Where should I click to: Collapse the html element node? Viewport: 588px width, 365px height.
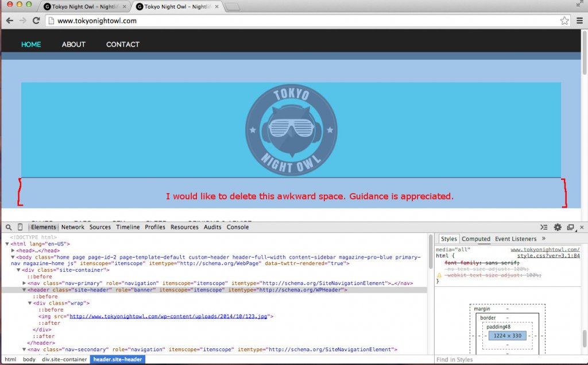(x=7, y=244)
